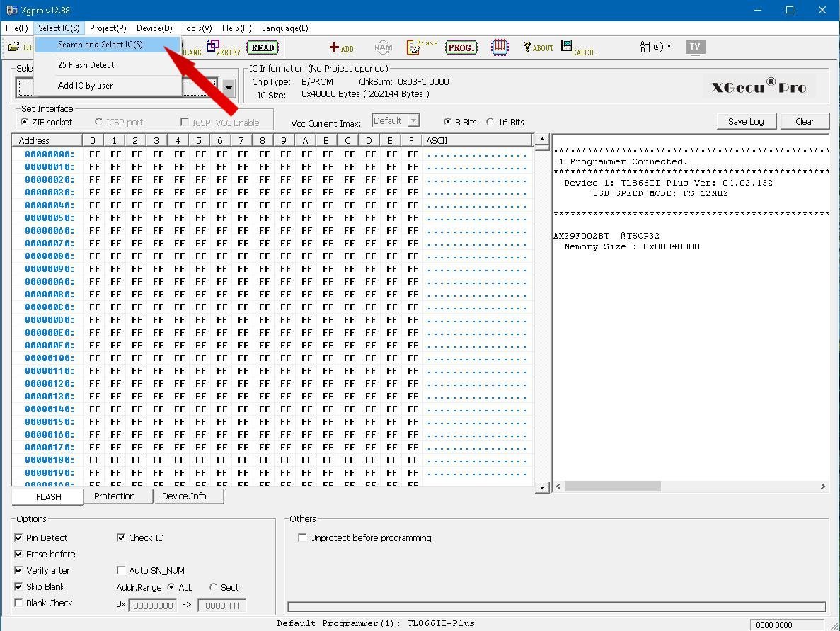Select the ZIF socket interface option
The width and height of the screenshot is (840, 631).
click(x=25, y=123)
